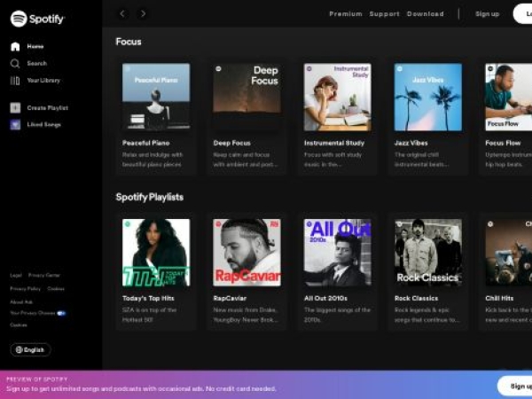Toggle Your Privacy Choices switch

61,313
